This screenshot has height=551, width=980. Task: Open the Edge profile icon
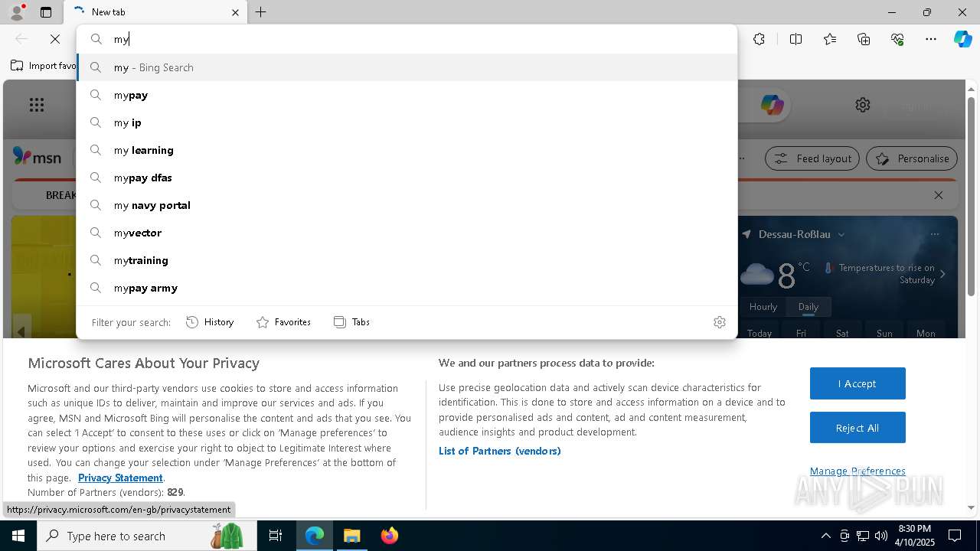tap(17, 11)
